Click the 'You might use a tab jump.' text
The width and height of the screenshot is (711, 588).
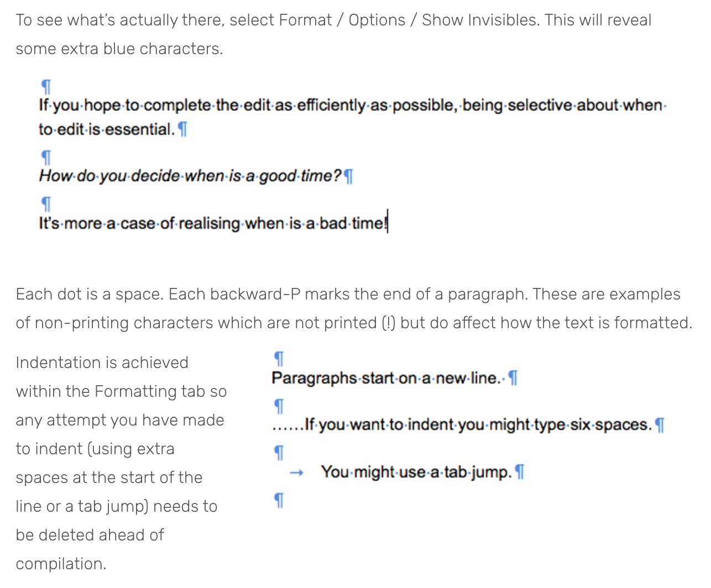tap(416, 473)
